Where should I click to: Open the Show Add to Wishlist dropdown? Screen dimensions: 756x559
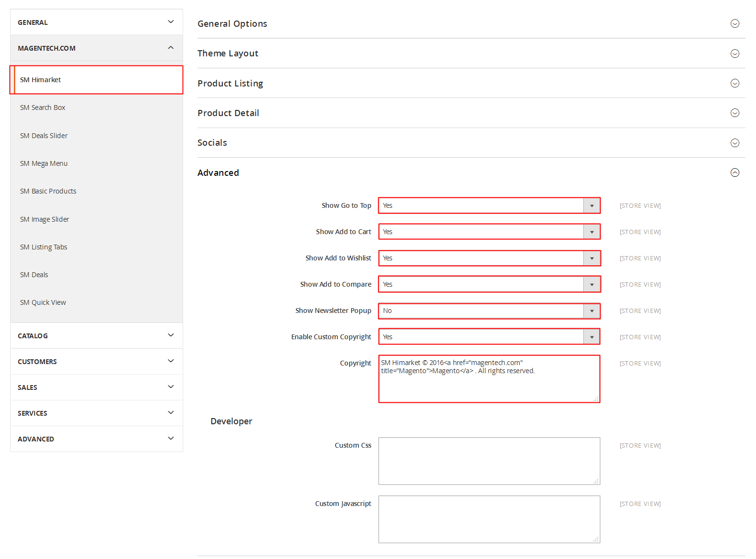coord(489,258)
